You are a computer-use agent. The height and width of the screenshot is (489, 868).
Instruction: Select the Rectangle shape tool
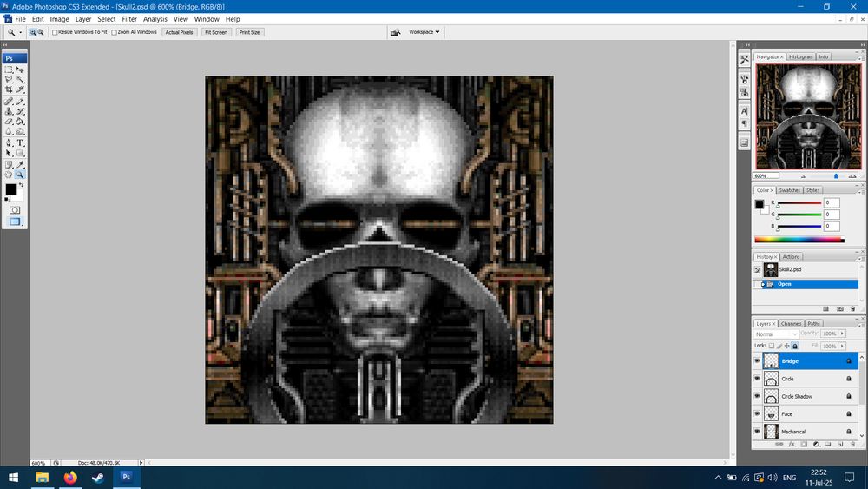[x=20, y=153]
